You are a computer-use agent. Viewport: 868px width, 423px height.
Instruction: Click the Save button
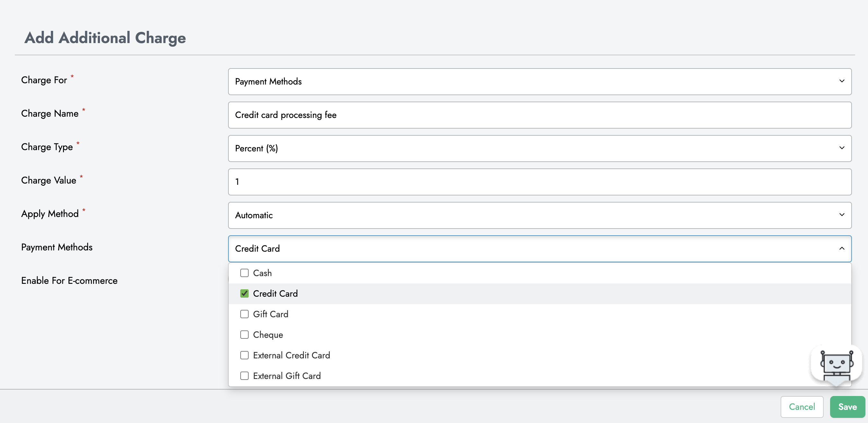coord(847,407)
